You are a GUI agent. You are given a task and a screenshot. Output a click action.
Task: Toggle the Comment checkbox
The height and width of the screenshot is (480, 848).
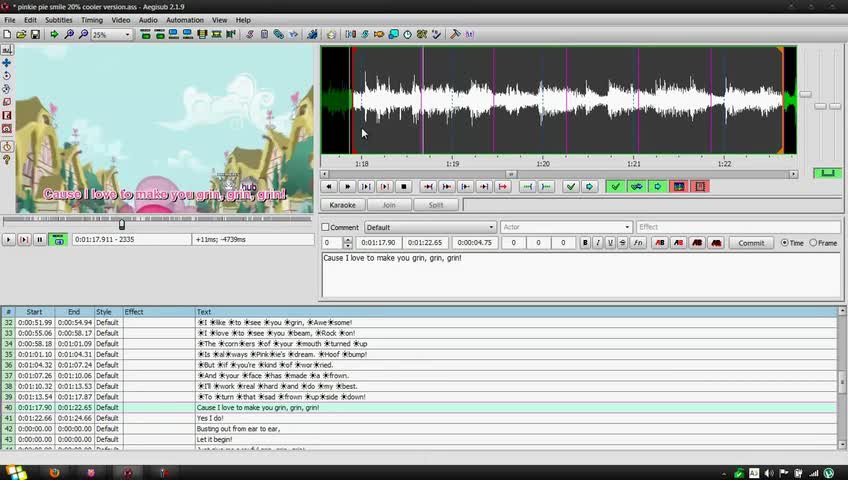[x=326, y=227]
